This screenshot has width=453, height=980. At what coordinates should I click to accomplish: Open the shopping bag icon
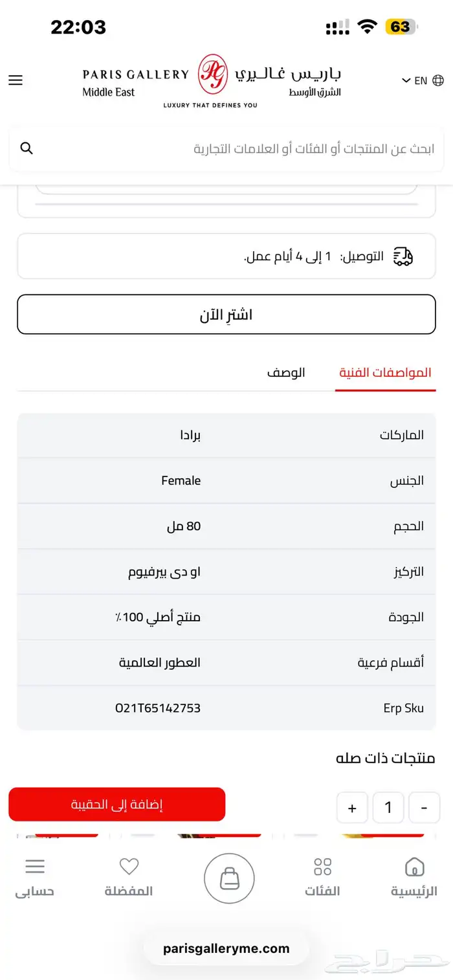tap(229, 877)
